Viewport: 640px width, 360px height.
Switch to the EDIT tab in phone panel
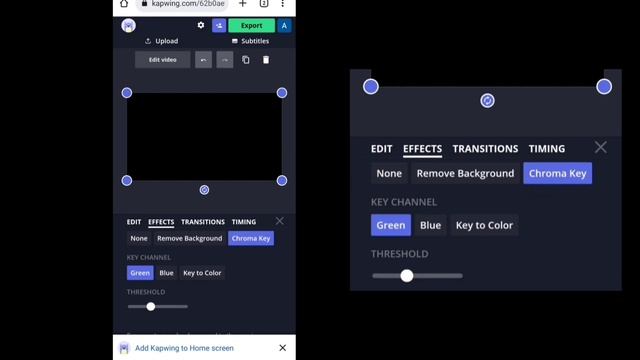pyautogui.click(x=133, y=222)
